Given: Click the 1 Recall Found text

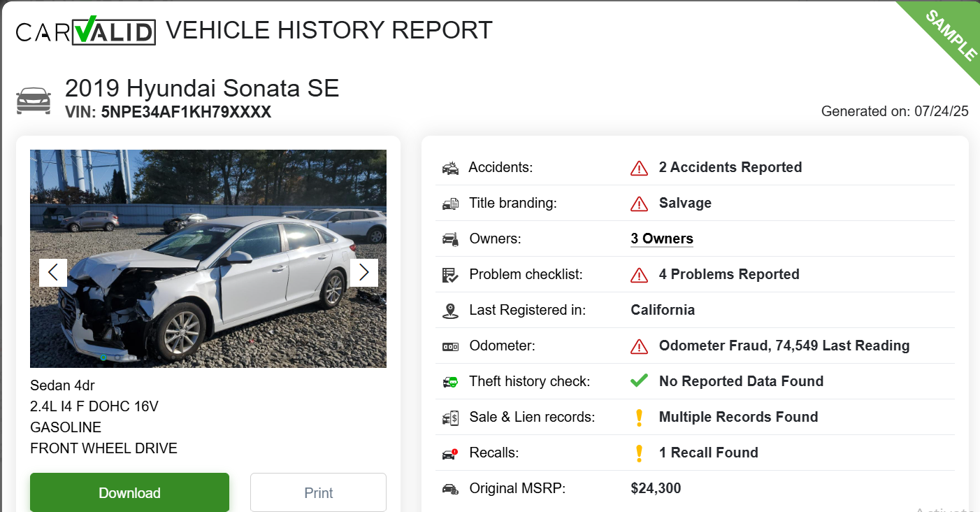Looking at the screenshot, I should click(x=709, y=453).
